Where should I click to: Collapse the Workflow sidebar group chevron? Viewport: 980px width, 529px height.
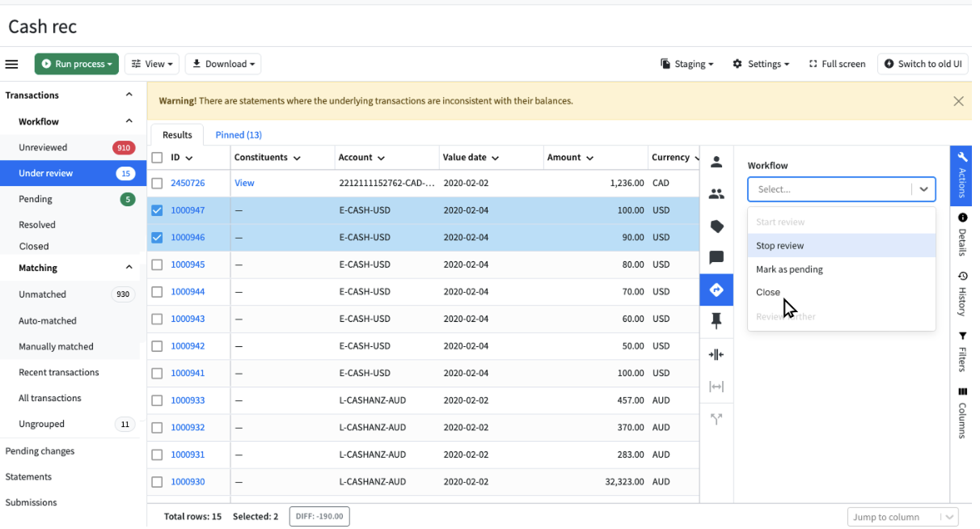click(129, 121)
